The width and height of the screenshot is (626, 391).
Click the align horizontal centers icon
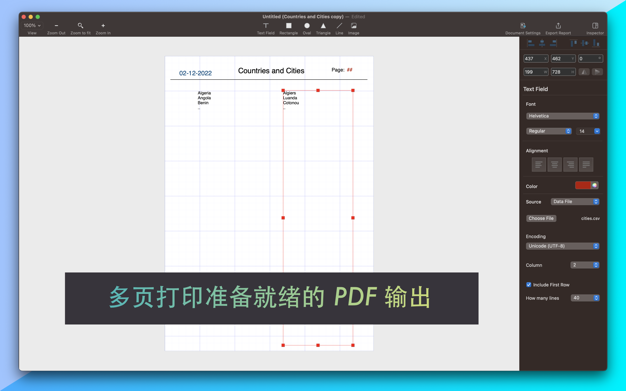[x=542, y=43]
